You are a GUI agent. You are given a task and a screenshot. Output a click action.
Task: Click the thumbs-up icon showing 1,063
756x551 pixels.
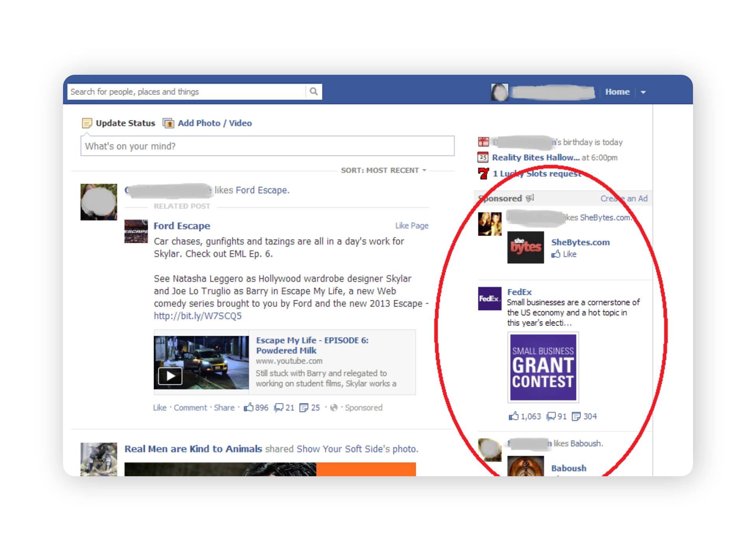(513, 416)
